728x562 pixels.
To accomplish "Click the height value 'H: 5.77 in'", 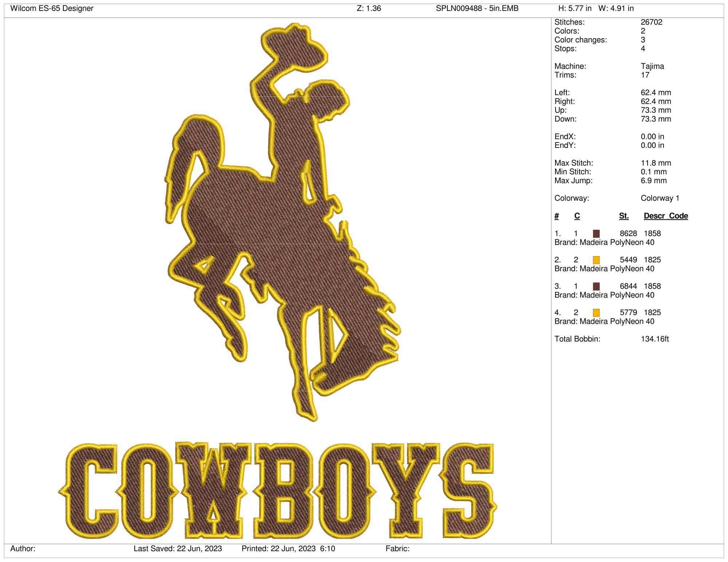I will point(575,8).
